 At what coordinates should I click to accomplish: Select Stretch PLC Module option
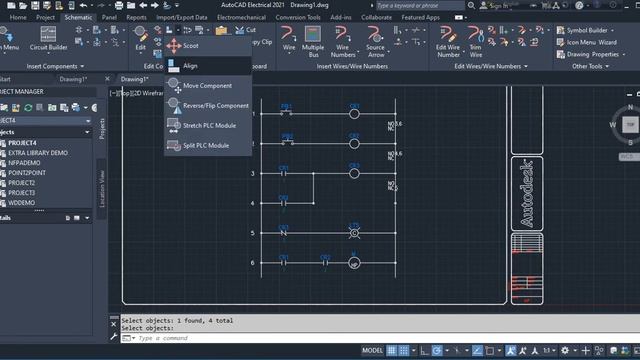(x=208, y=126)
